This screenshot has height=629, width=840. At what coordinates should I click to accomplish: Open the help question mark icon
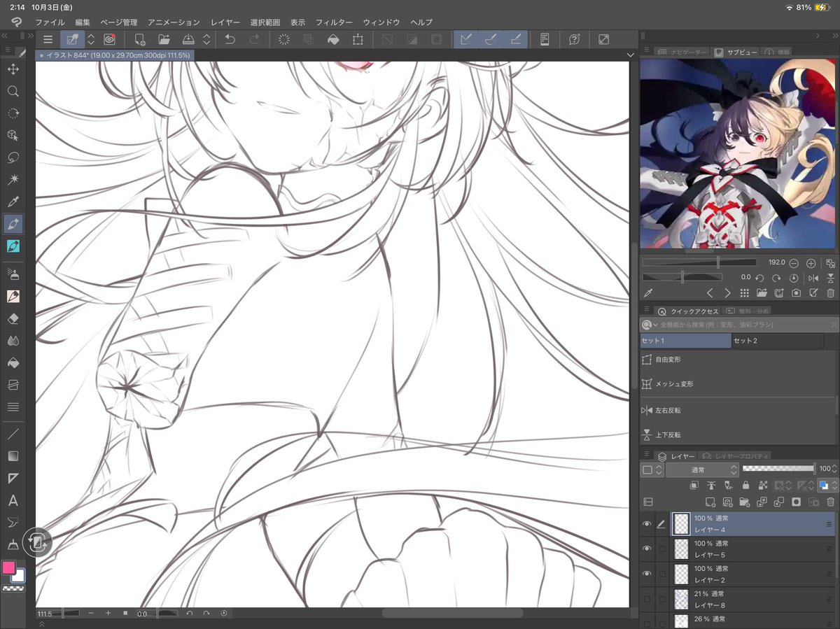pyautogui.click(x=574, y=40)
